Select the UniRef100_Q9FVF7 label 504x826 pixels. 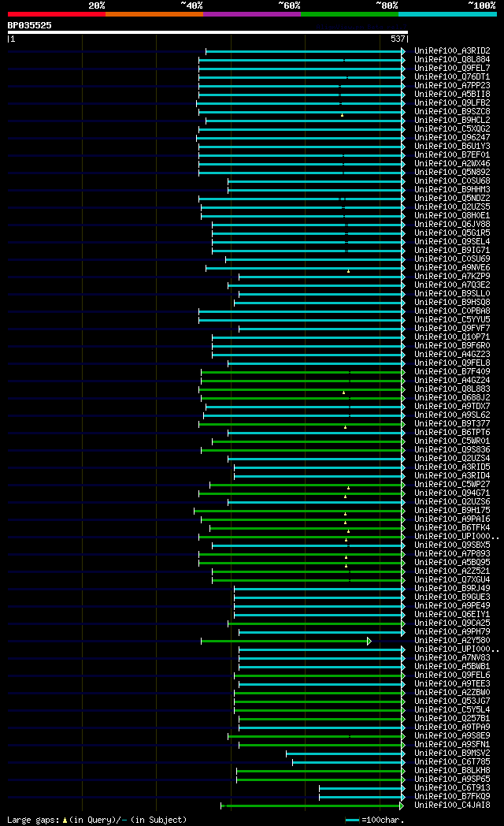pyautogui.click(x=452, y=329)
